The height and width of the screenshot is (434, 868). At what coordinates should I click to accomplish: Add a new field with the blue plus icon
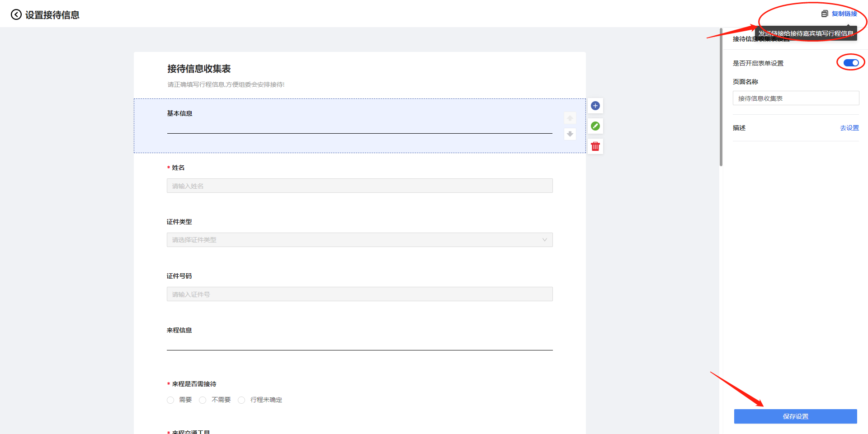(595, 106)
